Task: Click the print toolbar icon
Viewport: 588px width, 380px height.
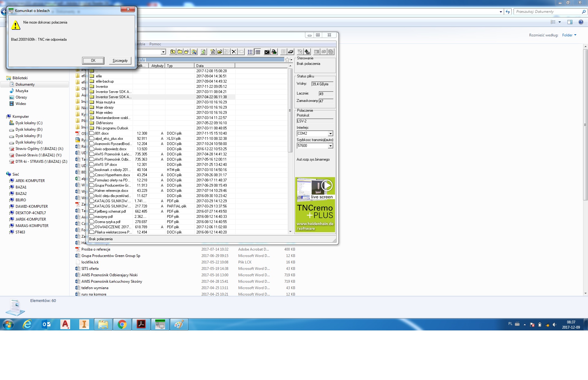Action: pyautogui.click(x=274, y=52)
